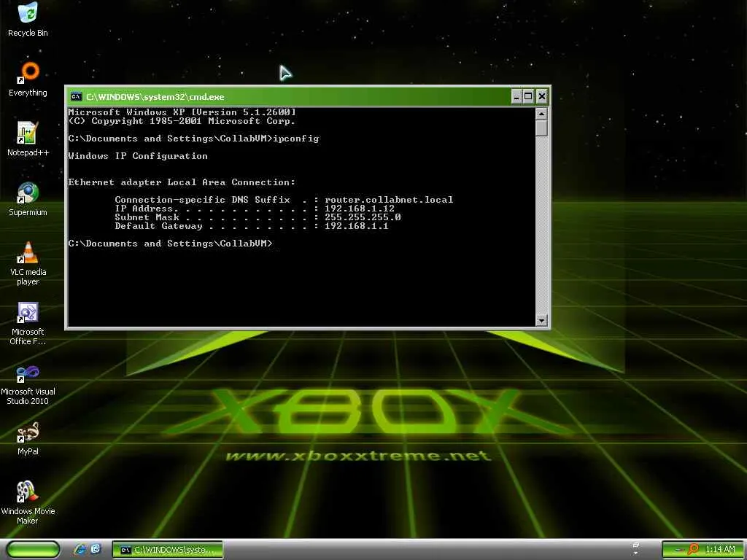This screenshot has height=560, width=747.
Task: Click 'Ethernet adapter Local Area Connection:' text
Action: [182, 182]
